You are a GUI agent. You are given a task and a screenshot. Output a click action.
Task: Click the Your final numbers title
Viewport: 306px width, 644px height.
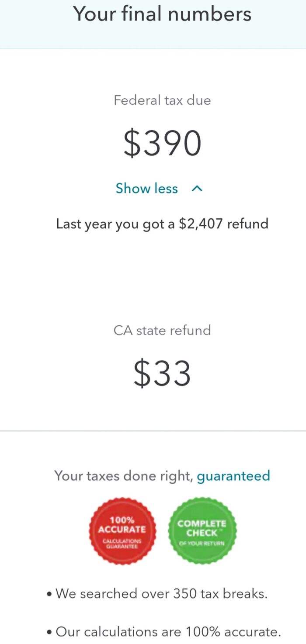pyautogui.click(x=162, y=14)
